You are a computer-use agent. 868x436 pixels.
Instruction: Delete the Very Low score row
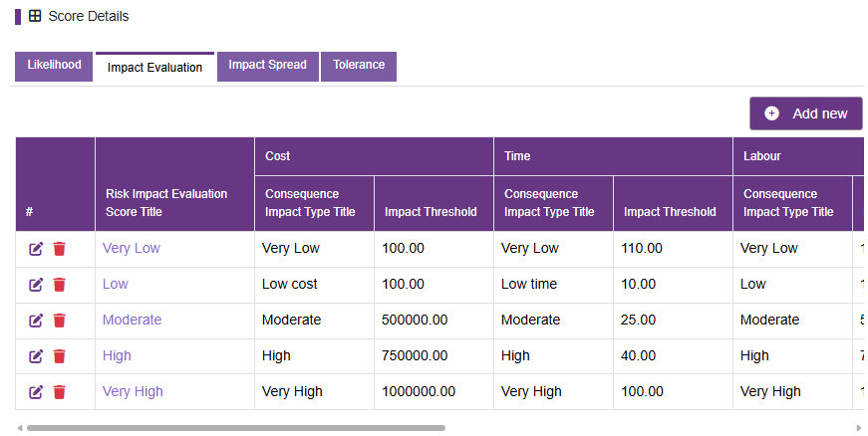59,249
